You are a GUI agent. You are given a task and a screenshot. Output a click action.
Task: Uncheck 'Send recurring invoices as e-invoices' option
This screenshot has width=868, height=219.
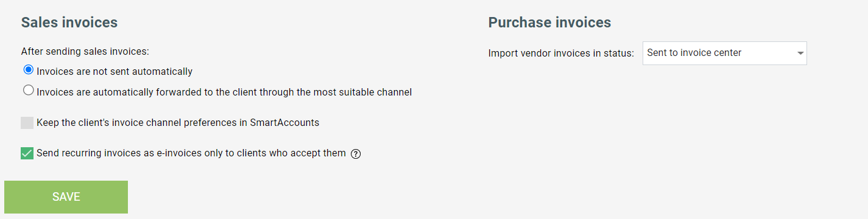click(x=27, y=153)
